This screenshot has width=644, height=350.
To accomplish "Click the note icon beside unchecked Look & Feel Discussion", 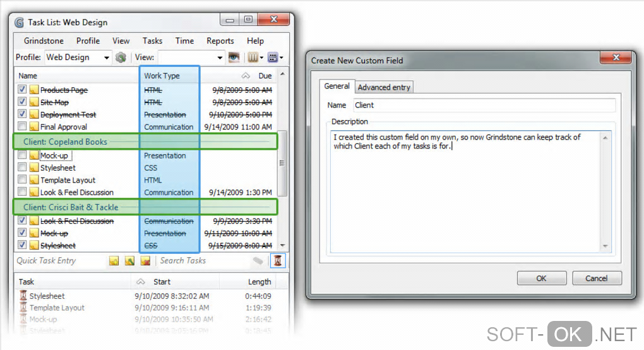I will 34,192.
